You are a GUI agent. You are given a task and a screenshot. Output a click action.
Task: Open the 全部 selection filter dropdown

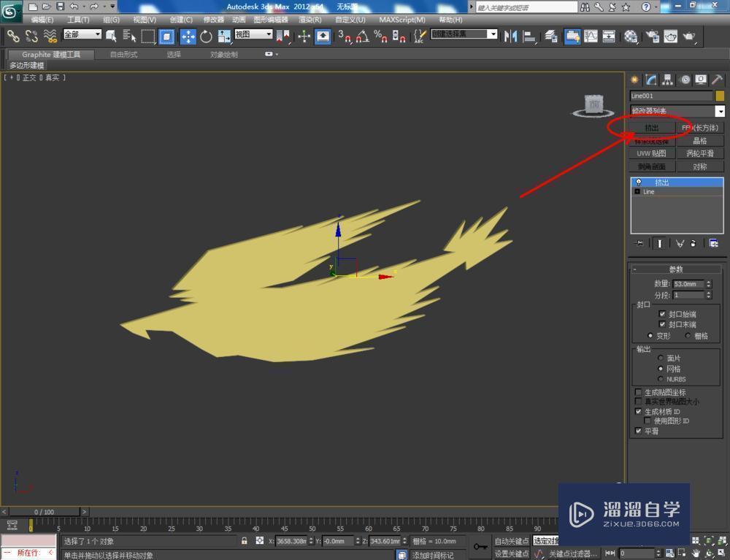[x=82, y=34]
